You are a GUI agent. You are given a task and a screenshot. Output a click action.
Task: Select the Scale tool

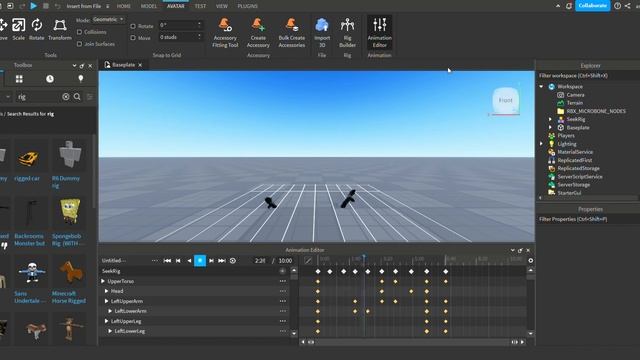click(x=18, y=29)
